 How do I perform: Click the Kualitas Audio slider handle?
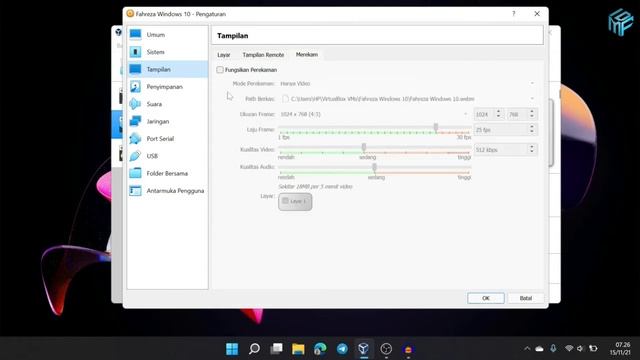pos(374,167)
